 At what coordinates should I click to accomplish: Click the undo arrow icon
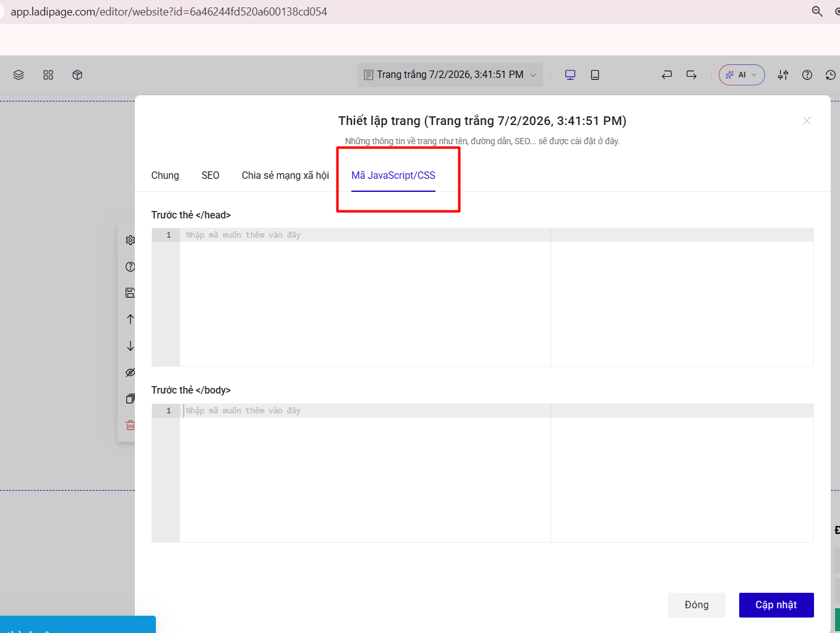click(x=667, y=75)
